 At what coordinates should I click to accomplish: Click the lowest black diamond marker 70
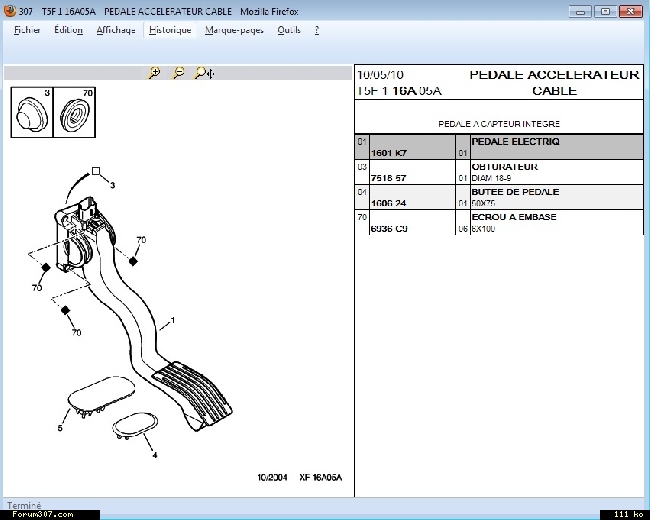(x=65, y=310)
